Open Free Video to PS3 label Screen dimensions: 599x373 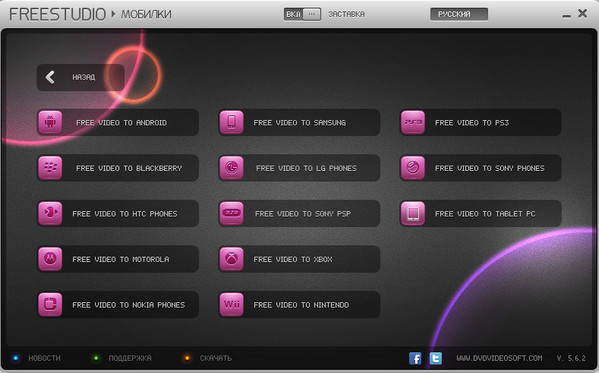pyautogui.click(x=472, y=123)
